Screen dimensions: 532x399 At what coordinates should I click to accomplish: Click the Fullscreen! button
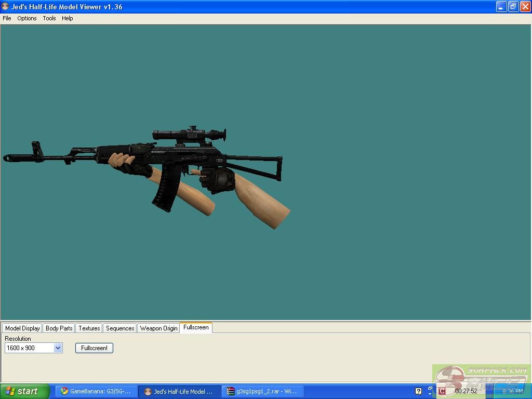(x=95, y=348)
